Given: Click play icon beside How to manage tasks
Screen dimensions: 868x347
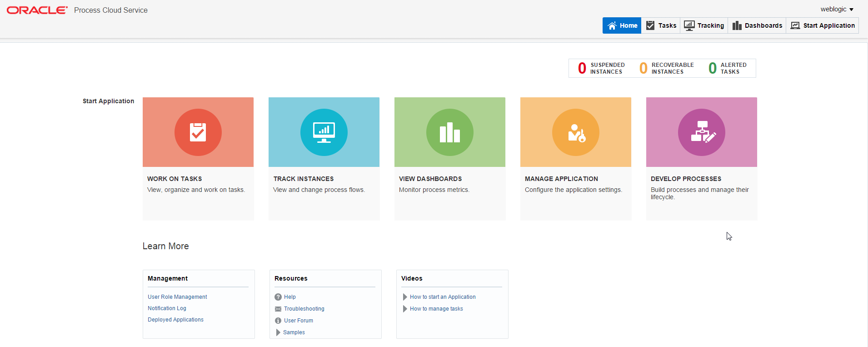Looking at the screenshot, I should click(x=405, y=309).
